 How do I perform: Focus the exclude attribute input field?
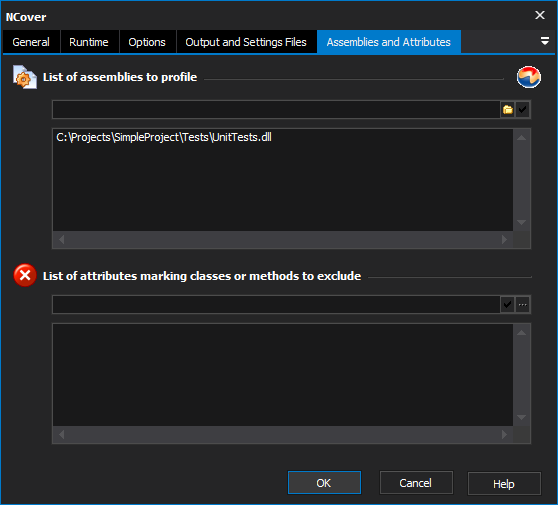tap(276, 305)
